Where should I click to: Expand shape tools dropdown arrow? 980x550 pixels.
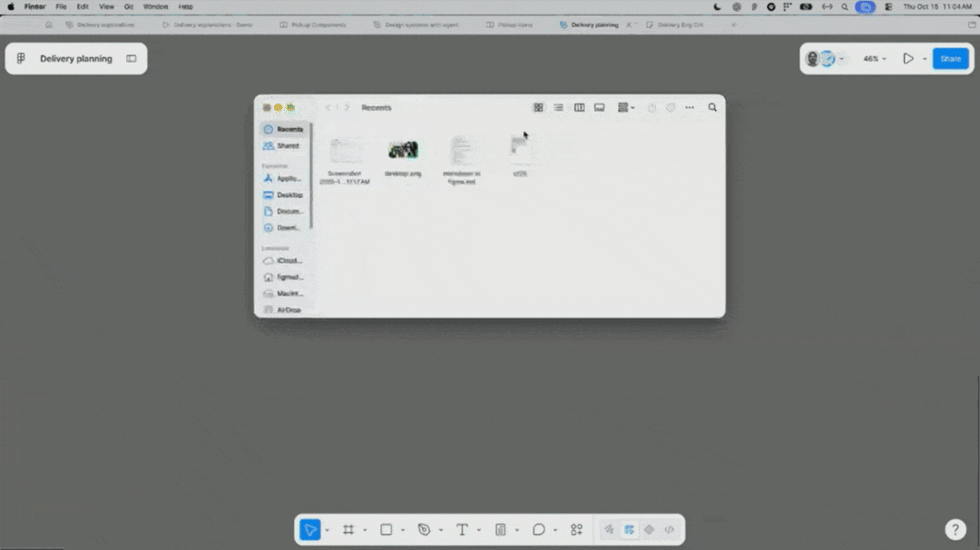click(403, 531)
